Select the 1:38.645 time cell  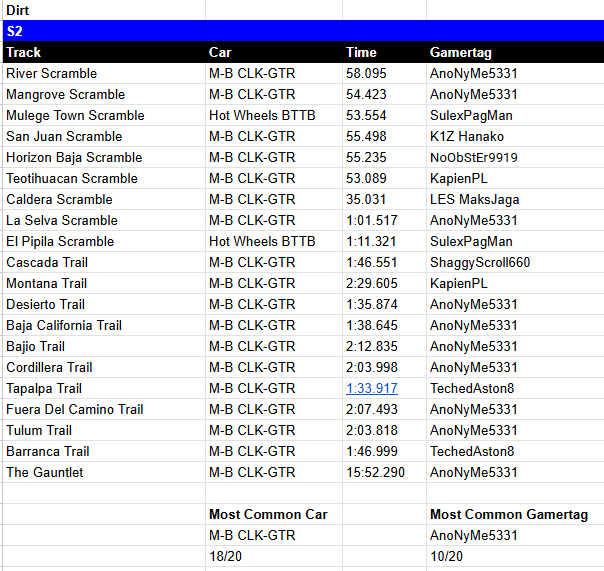(x=384, y=325)
